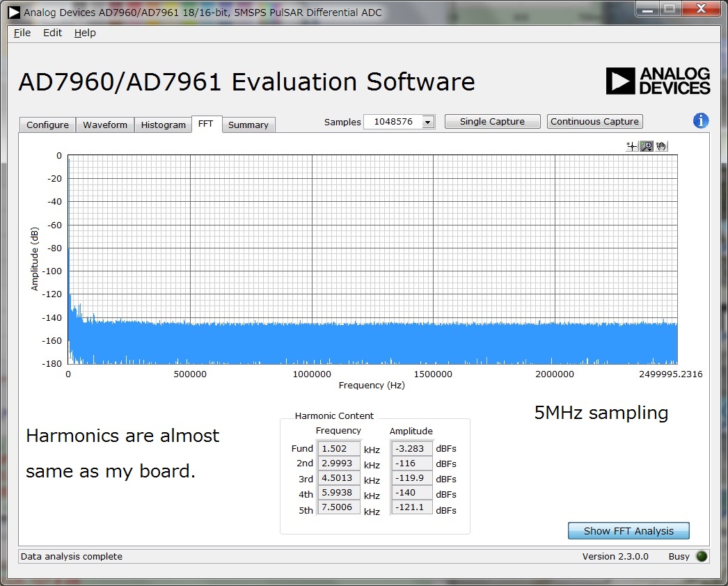
Task: Click the Analog Devices logo
Action: coord(658,81)
